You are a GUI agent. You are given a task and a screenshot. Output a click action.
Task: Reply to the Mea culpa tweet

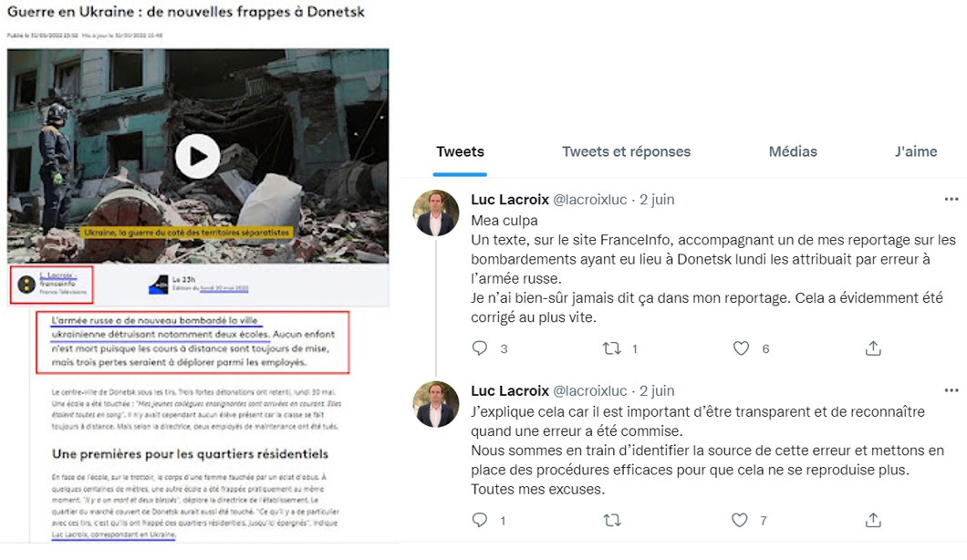pyautogui.click(x=480, y=348)
